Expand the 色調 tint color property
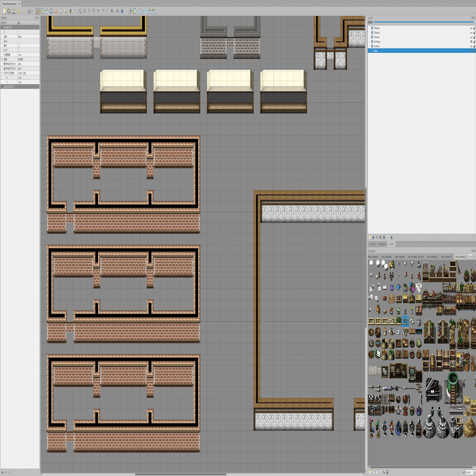This screenshot has height=476, width=476. click(2, 59)
